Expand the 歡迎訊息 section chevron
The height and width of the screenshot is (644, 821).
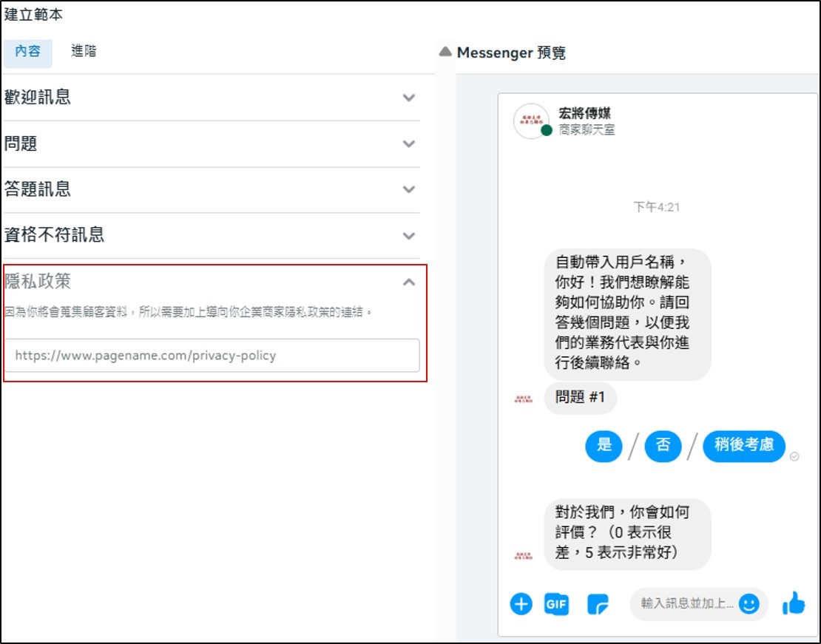[409, 98]
